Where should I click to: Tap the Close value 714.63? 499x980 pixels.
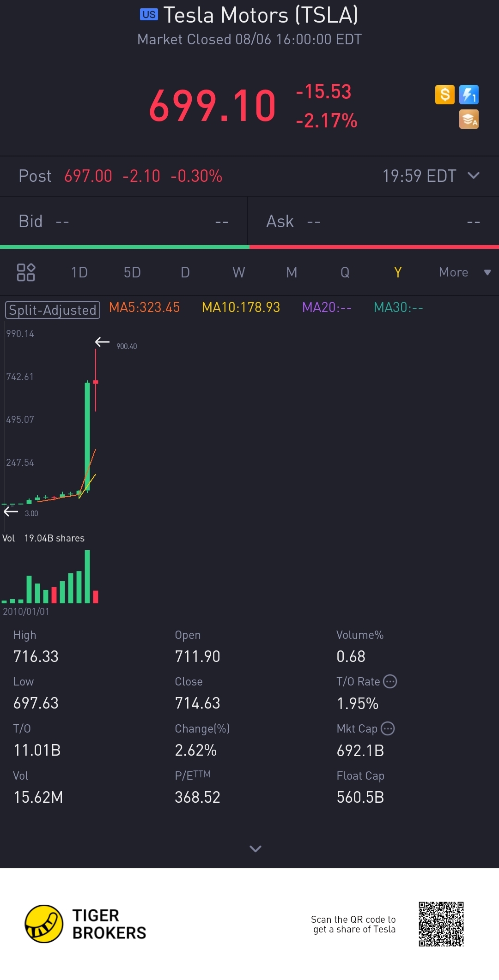pyautogui.click(x=198, y=703)
